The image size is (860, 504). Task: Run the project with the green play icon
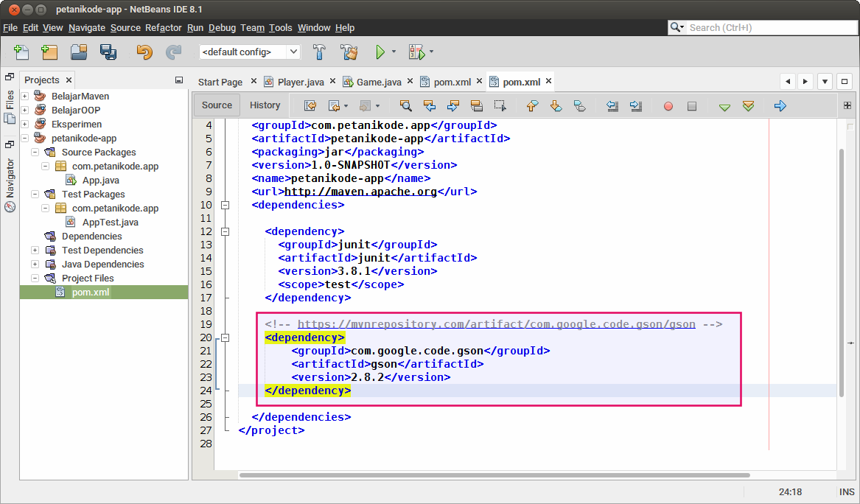pyautogui.click(x=381, y=52)
